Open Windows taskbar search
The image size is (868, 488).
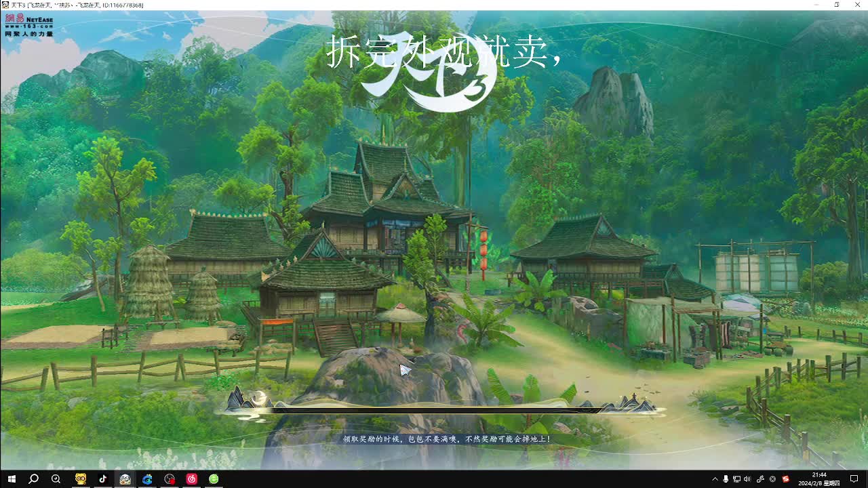coord(33,479)
